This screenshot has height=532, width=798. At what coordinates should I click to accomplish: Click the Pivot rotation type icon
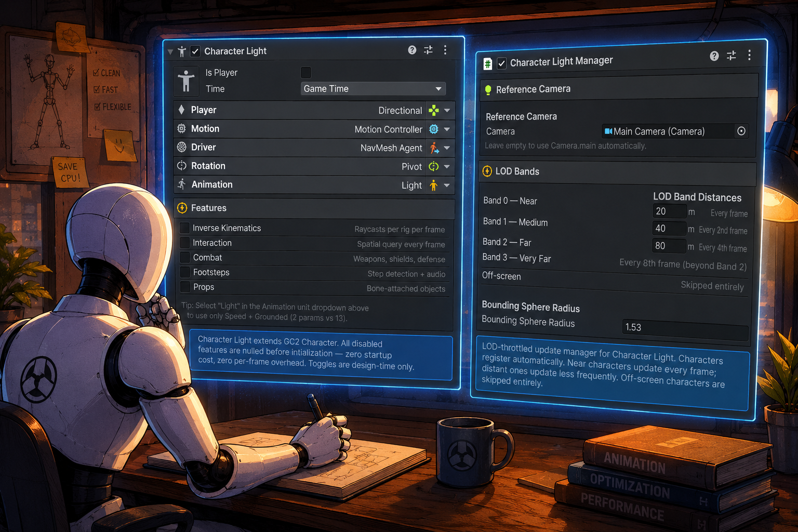[434, 166]
